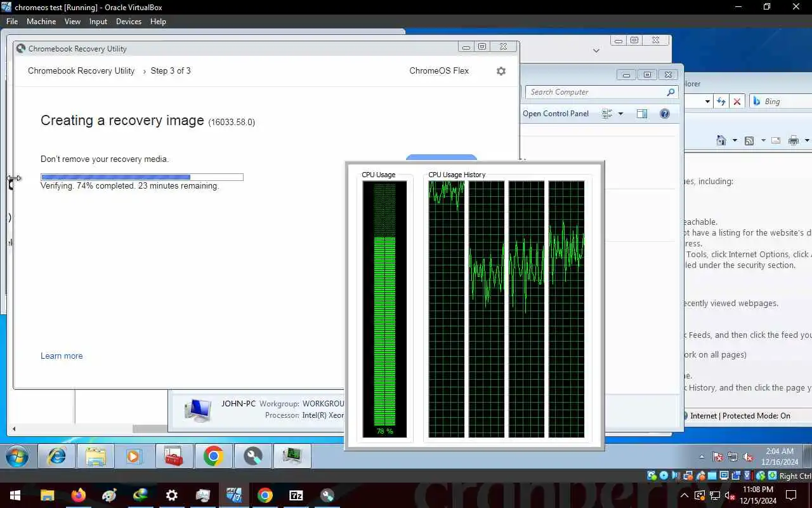Click the chevron in the background window

tap(596, 50)
